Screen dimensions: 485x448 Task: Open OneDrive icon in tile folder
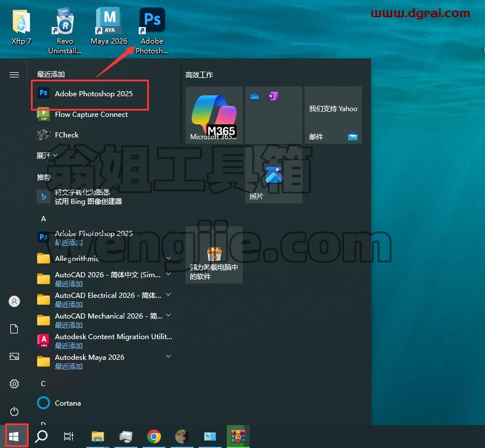point(255,96)
